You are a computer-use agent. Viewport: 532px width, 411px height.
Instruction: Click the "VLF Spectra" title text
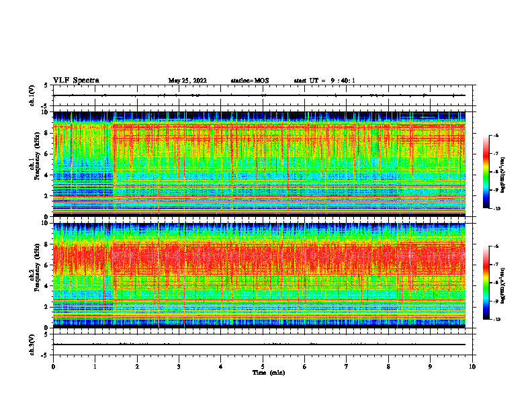pos(76,81)
